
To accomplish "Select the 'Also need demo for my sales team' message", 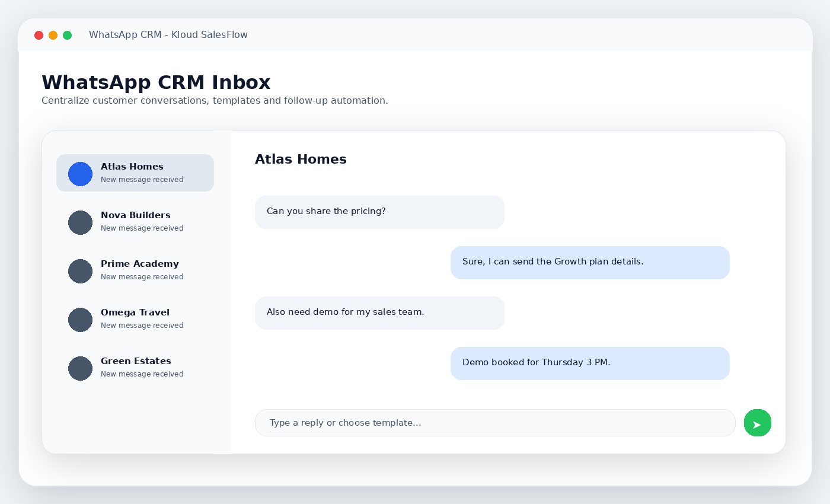I will tap(379, 313).
